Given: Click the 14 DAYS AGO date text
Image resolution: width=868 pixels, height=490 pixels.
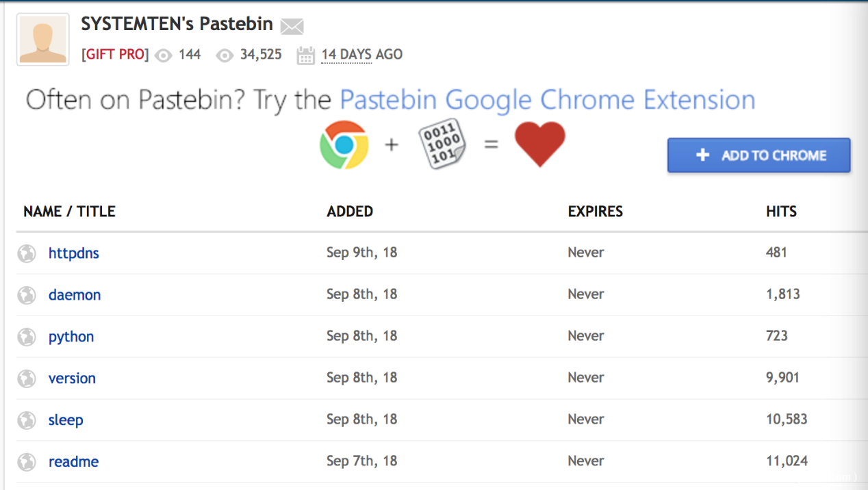Looking at the screenshot, I should pyautogui.click(x=362, y=55).
